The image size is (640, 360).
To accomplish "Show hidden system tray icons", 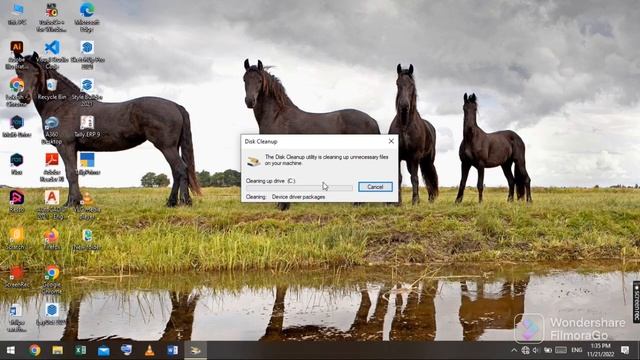I will (514, 350).
